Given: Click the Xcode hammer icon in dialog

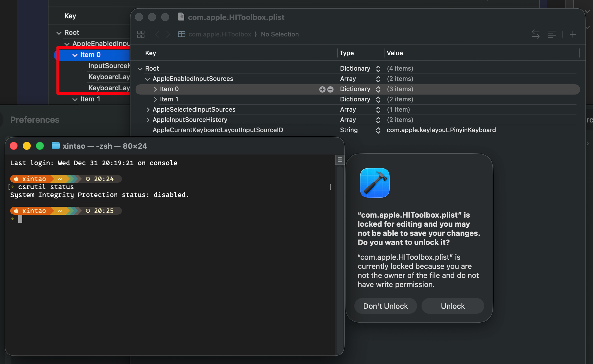Looking at the screenshot, I should (375, 183).
